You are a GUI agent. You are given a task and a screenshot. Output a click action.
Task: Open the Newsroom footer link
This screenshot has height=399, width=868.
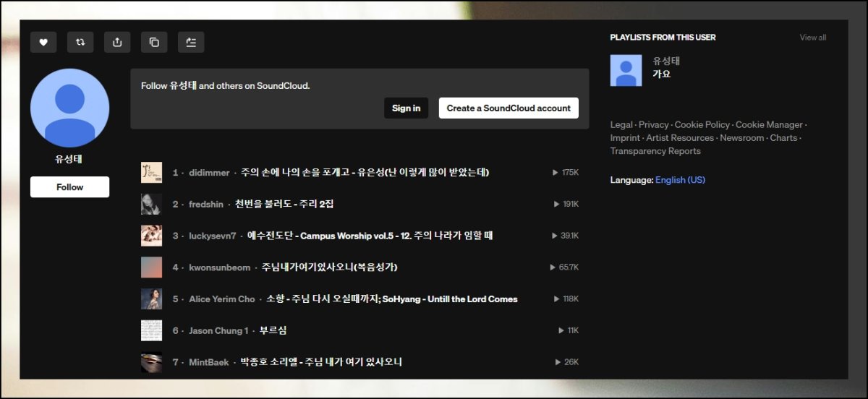pos(741,138)
